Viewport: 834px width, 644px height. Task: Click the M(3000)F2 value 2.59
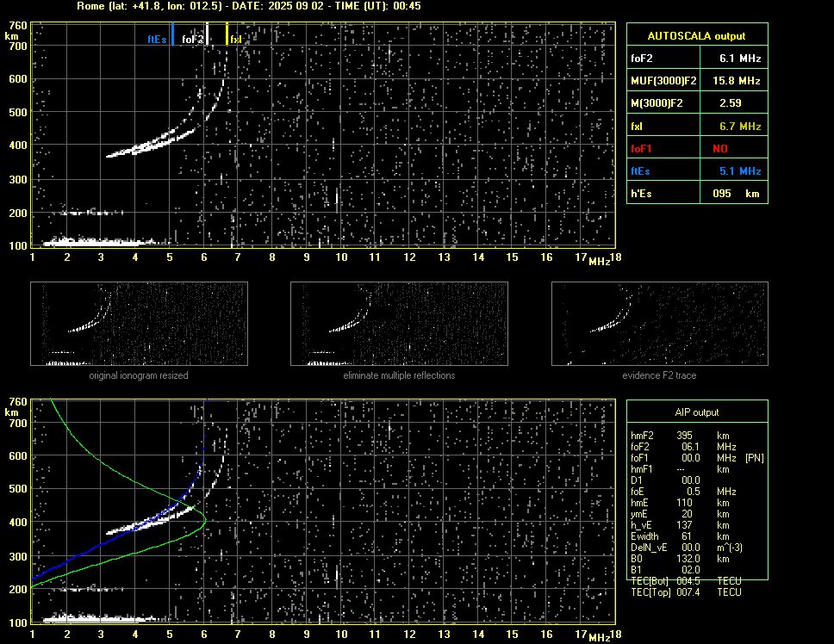click(731, 103)
